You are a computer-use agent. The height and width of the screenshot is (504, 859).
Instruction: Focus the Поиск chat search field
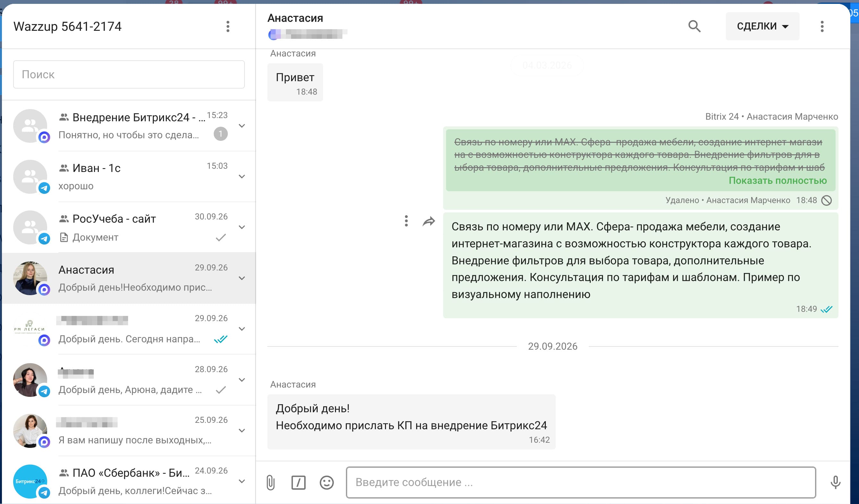pos(129,74)
